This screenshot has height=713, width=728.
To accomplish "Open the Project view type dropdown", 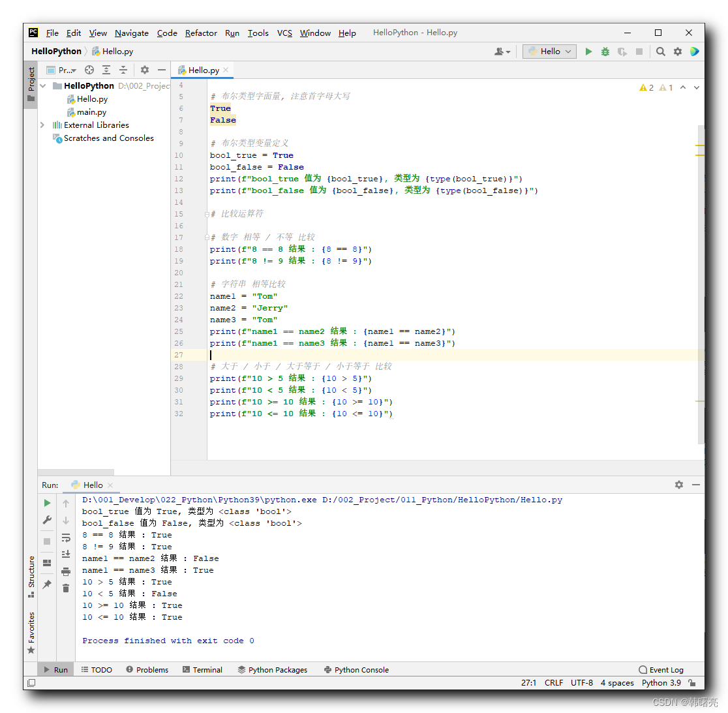I will (x=61, y=70).
